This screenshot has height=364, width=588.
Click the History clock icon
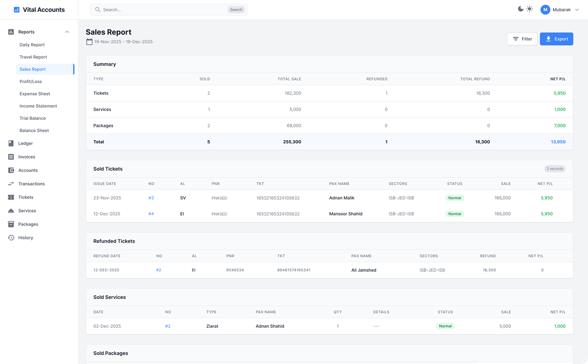click(x=11, y=238)
